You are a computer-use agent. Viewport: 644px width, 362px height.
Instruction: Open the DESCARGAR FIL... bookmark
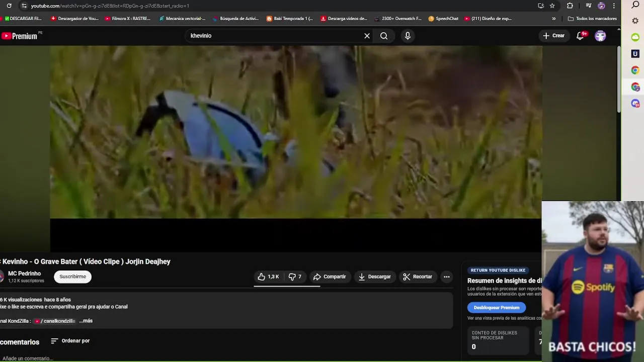point(23,19)
